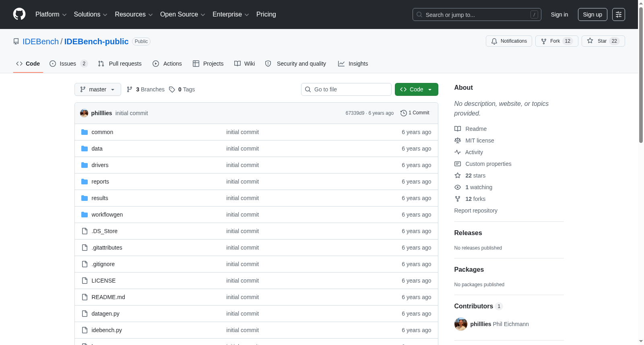
Task: Click the data folder icon
Action: (x=85, y=149)
